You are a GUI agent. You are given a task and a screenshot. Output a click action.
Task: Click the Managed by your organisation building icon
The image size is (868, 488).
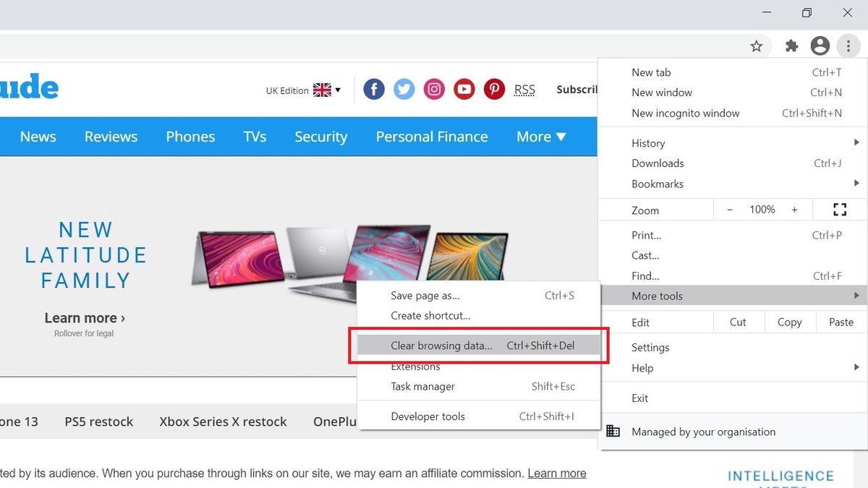tap(613, 430)
